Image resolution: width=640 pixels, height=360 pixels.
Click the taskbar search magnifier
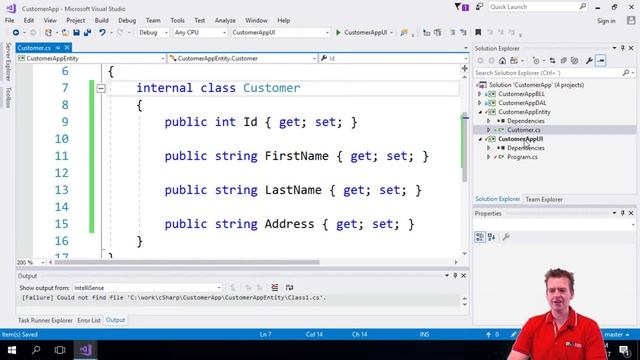pos(36,350)
